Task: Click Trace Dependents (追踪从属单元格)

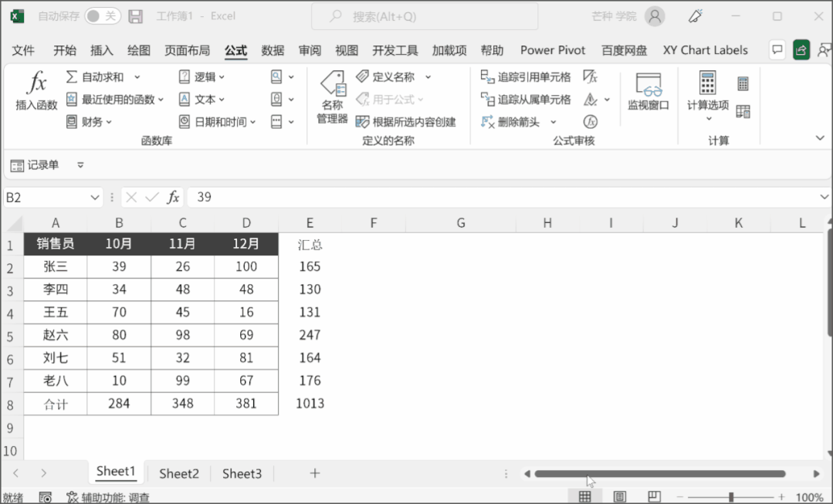Action: pos(526,100)
